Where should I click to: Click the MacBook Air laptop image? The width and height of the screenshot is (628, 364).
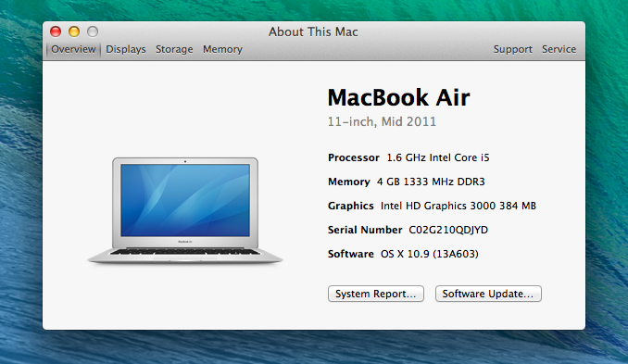185,210
